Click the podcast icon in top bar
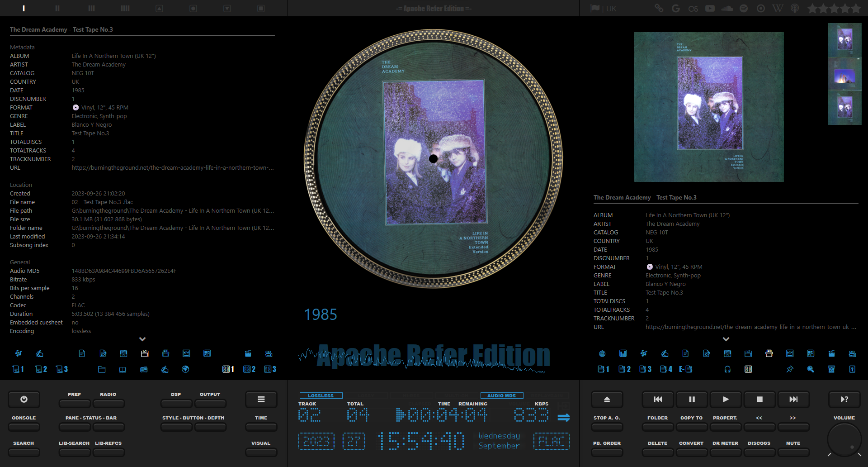This screenshot has height=467, width=868. point(795,8)
